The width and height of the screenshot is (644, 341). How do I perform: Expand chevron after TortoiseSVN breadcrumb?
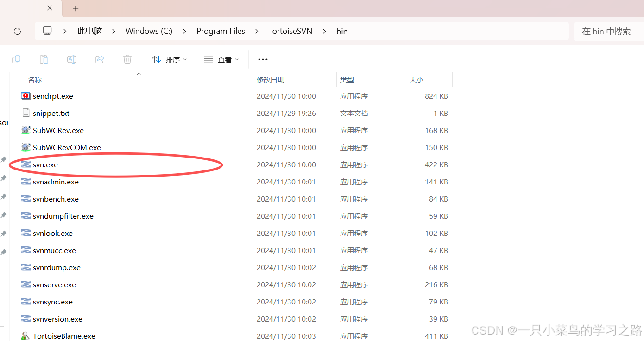point(324,31)
